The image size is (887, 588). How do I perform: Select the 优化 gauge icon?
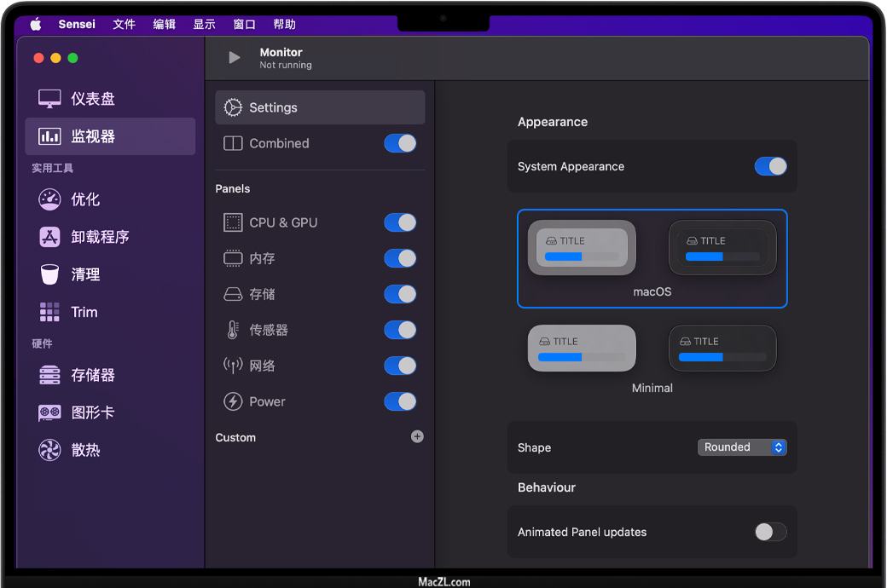(x=50, y=199)
